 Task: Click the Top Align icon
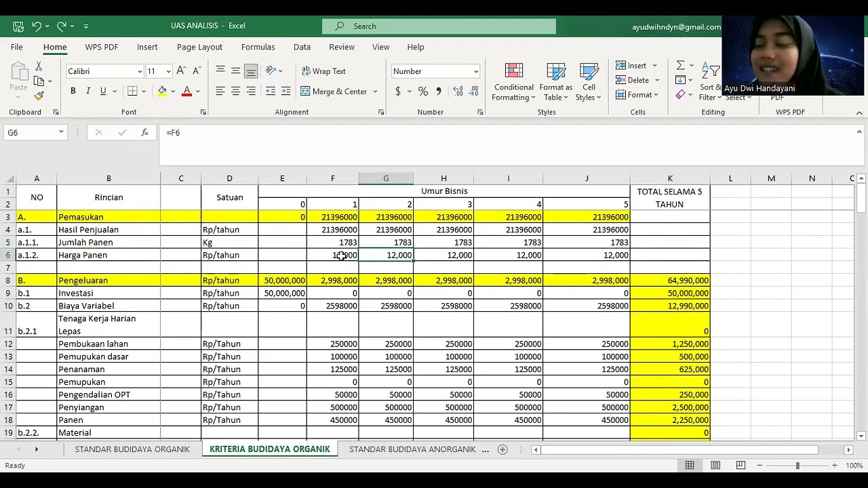220,70
